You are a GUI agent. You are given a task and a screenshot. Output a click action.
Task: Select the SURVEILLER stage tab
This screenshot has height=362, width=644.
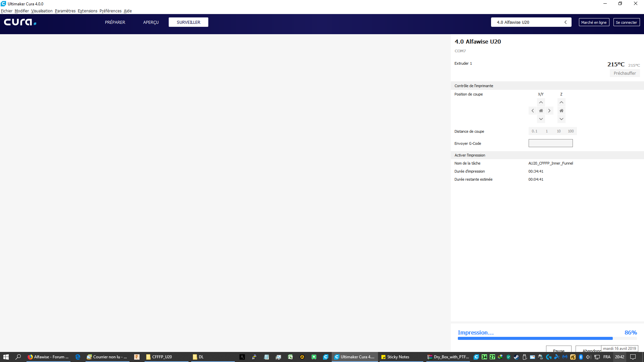(x=189, y=22)
